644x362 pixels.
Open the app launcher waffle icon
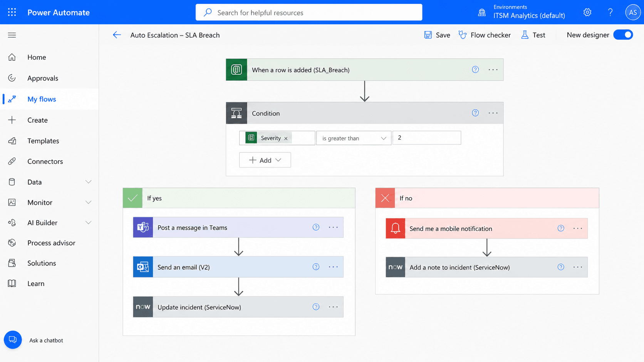tap(12, 12)
